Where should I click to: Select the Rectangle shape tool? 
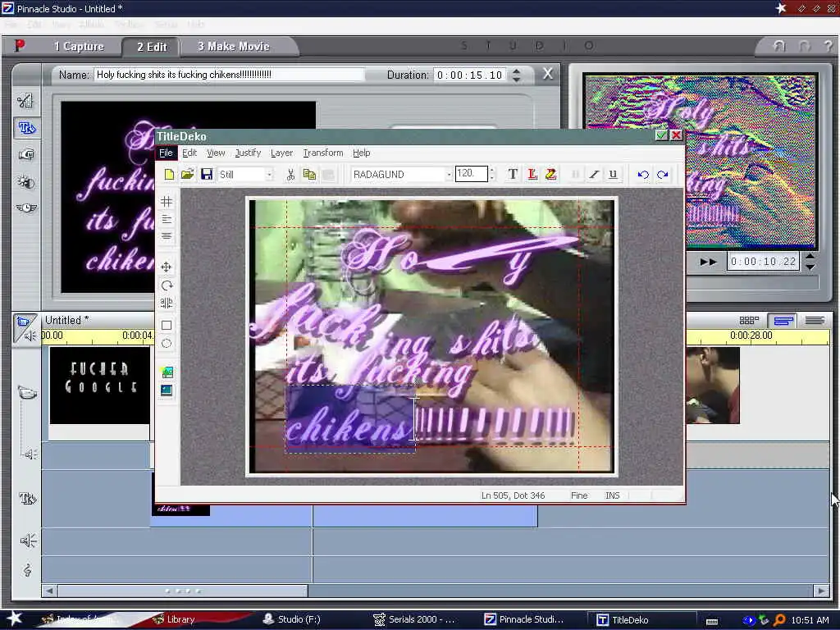[x=167, y=325]
